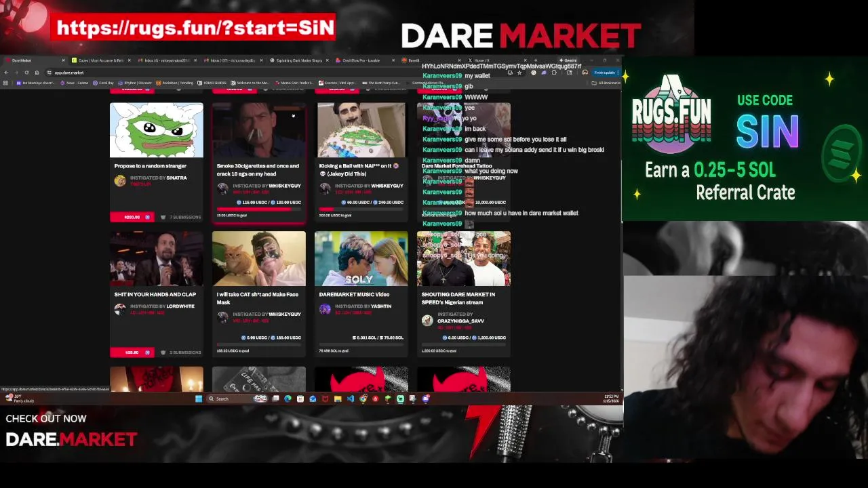This screenshot has width=868, height=488.
Task: Open YASHTIN's profile avatar
Action: pyautogui.click(x=325, y=309)
